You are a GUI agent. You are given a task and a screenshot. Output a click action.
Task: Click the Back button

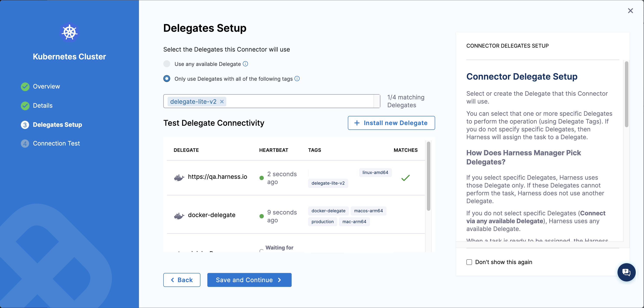[x=182, y=280]
